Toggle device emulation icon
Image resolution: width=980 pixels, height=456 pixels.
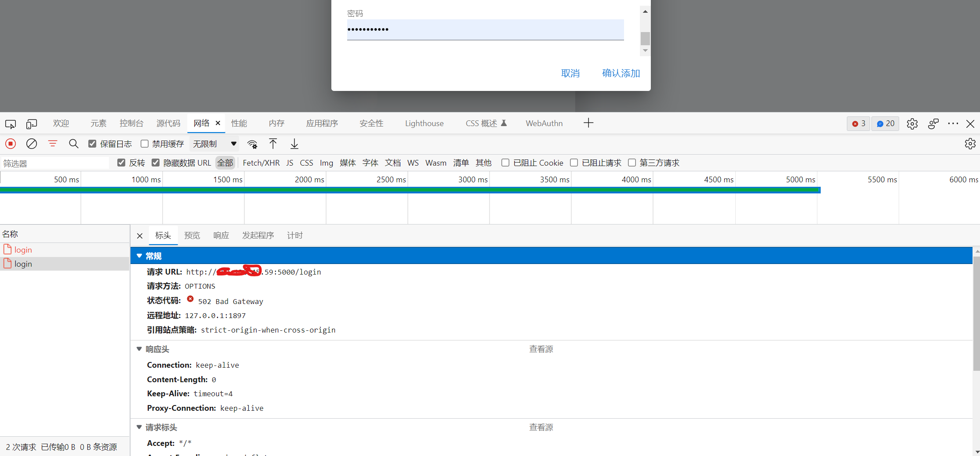coord(32,124)
